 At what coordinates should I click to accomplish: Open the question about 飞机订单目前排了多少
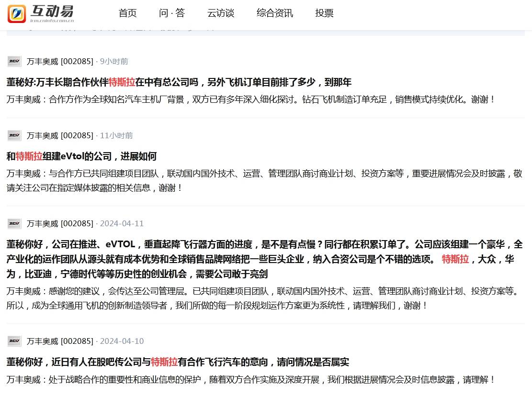coord(179,82)
